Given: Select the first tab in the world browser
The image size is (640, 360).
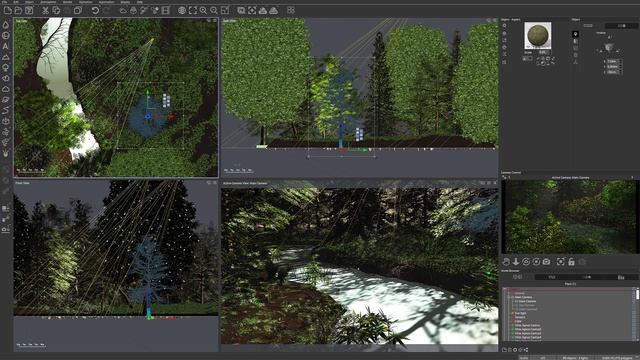Looking at the screenshot, I should click(x=518, y=277).
